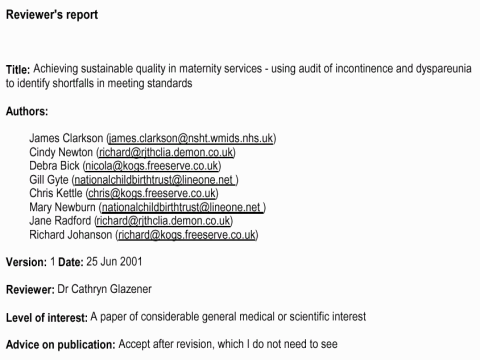The height and width of the screenshot is (360, 480).
Task: Click Gill Gyte's nationalchildbirthtrust email link
Action: [155, 180]
